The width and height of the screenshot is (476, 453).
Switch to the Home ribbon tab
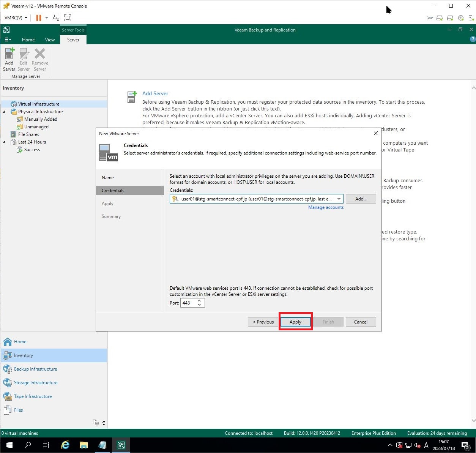click(28, 39)
